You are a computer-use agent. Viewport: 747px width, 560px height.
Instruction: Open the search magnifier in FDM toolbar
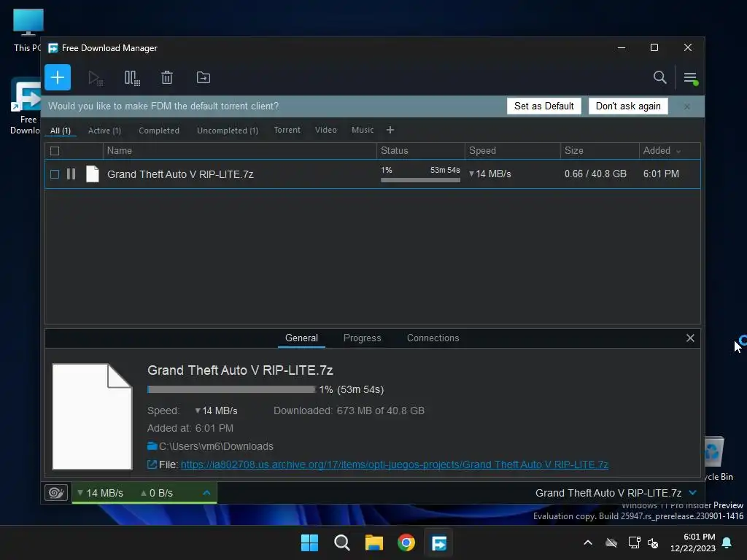[x=659, y=77]
